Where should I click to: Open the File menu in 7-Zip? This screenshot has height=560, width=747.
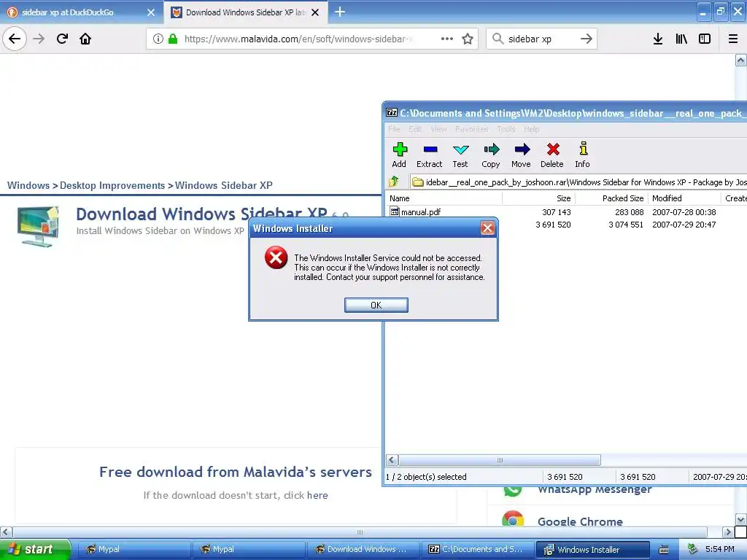[x=394, y=129]
